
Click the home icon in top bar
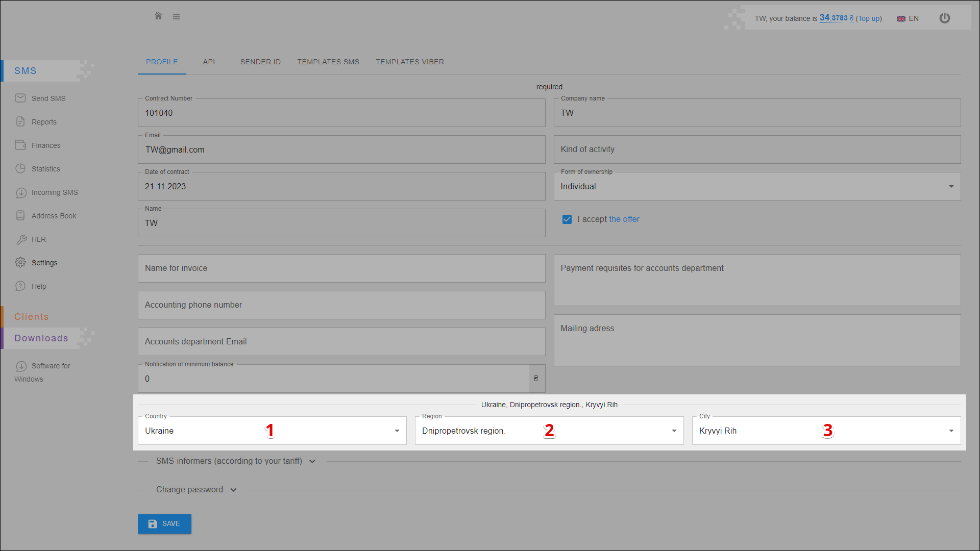[158, 16]
